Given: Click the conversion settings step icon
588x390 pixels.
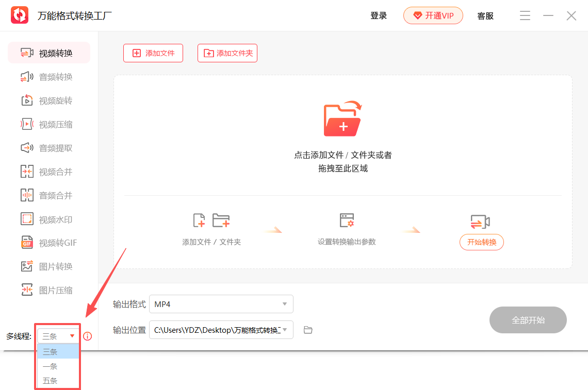Looking at the screenshot, I should pos(347,221).
